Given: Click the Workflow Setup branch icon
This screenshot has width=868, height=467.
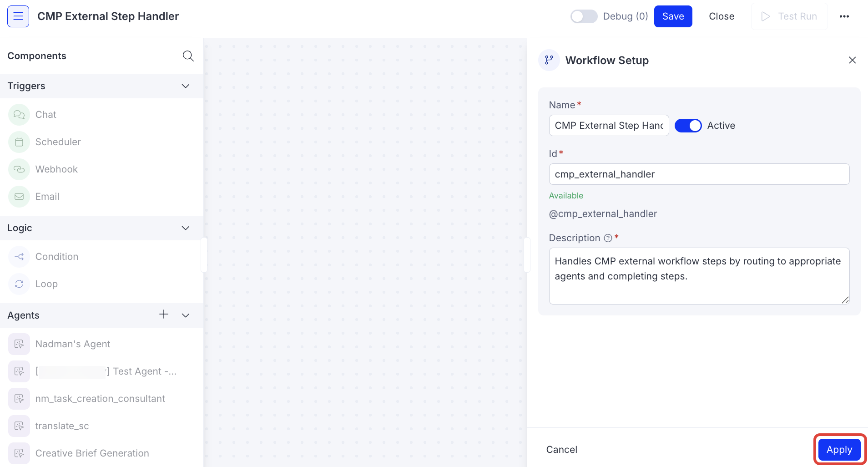Looking at the screenshot, I should tap(549, 60).
